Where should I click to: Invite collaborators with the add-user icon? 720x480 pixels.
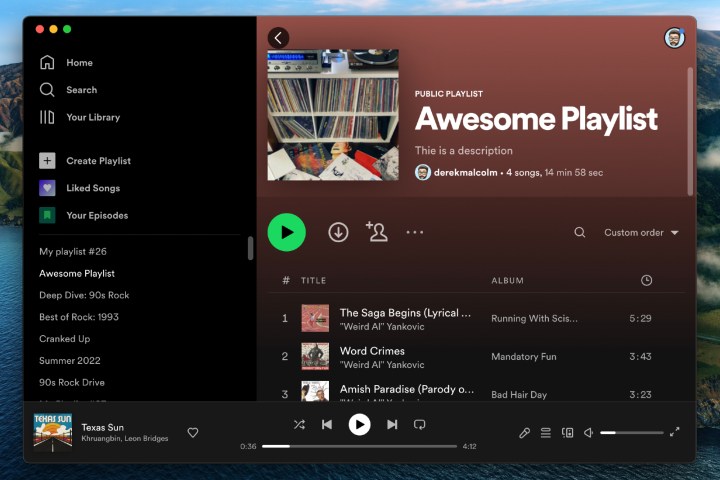[377, 232]
